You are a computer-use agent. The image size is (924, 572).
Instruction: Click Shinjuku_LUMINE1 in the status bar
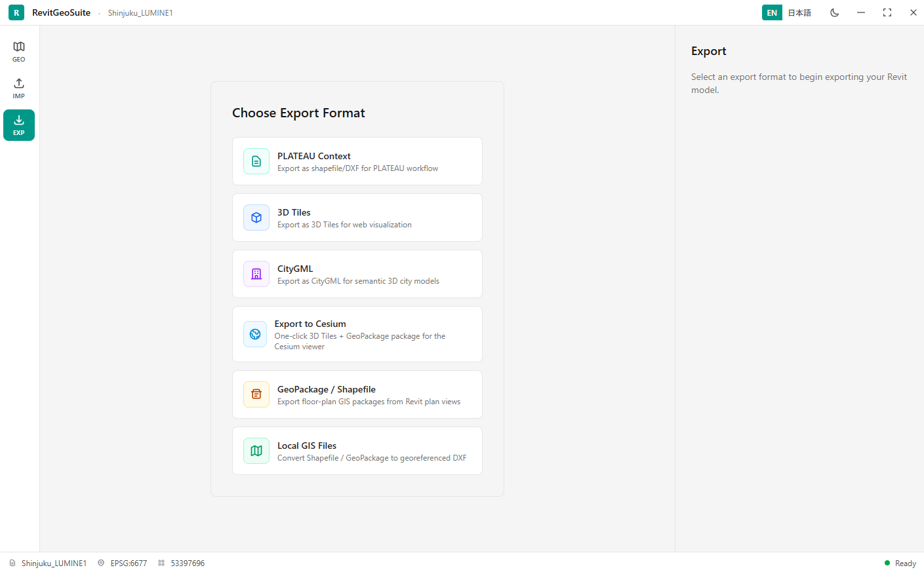54,563
